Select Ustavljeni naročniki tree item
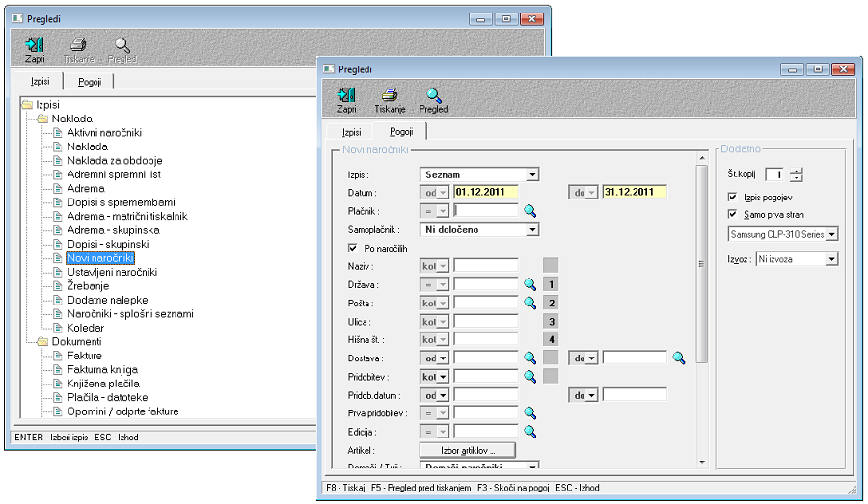Viewport: 868px width, 504px height. pos(113,272)
